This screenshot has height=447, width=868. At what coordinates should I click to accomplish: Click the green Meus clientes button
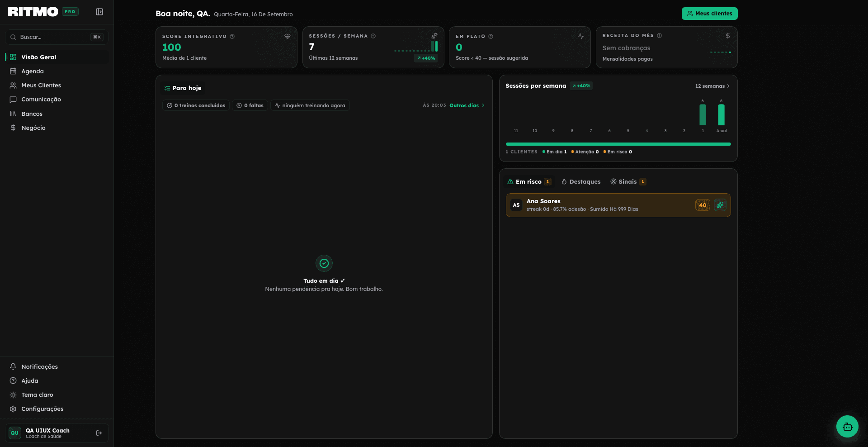point(710,14)
